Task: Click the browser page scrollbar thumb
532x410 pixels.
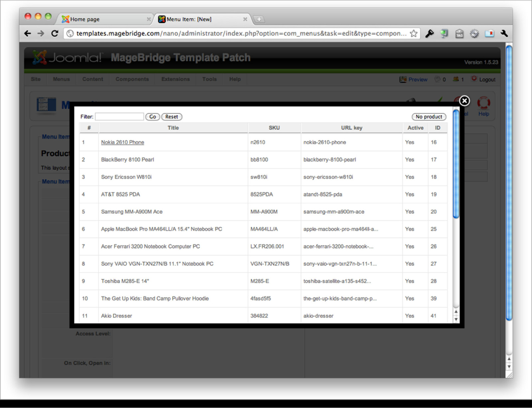Action: click(x=509, y=183)
